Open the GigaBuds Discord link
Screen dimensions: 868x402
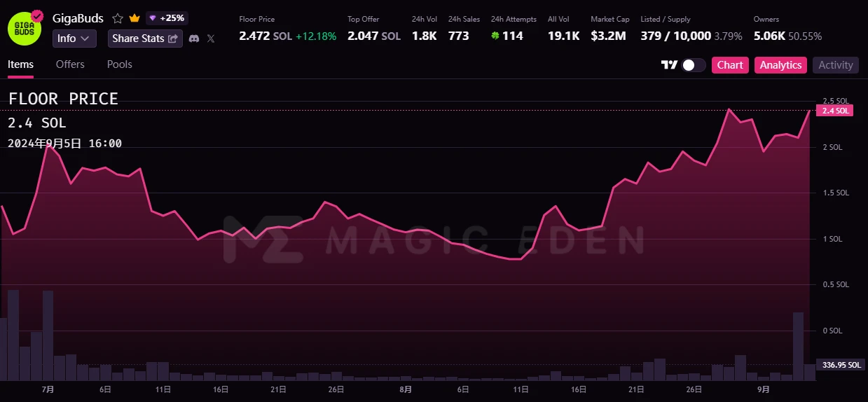click(x=194, y=39)
